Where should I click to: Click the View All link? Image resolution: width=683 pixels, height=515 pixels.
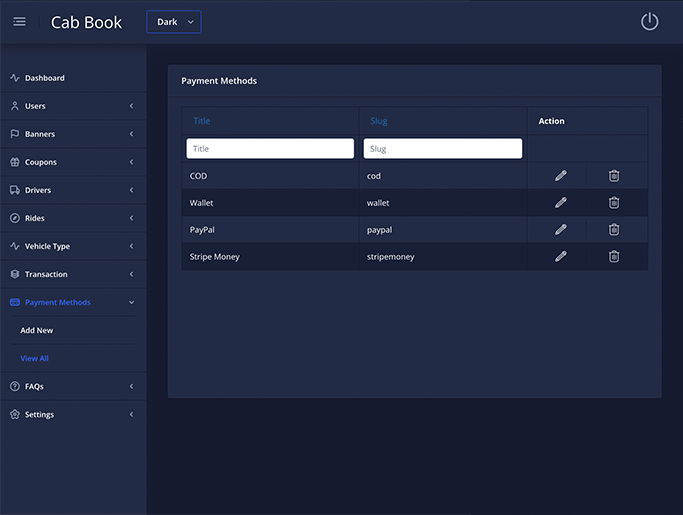[x=34, y=358]
